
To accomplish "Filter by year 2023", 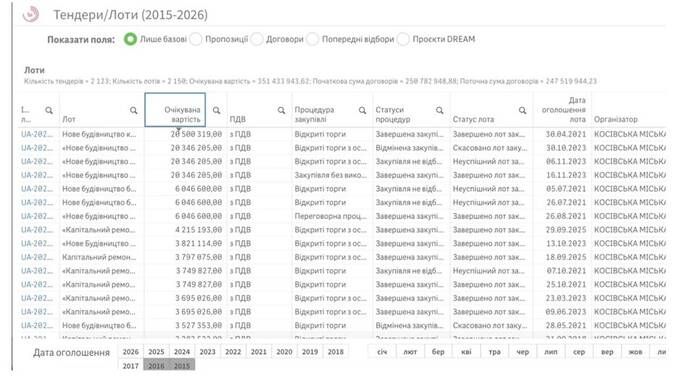I will (x=207, y=352).
